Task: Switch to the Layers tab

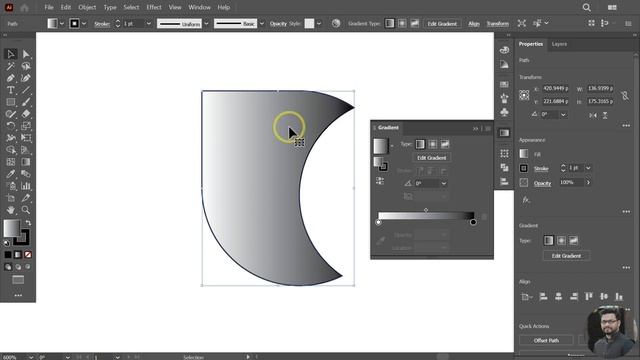Action: [x=559, y=44]
